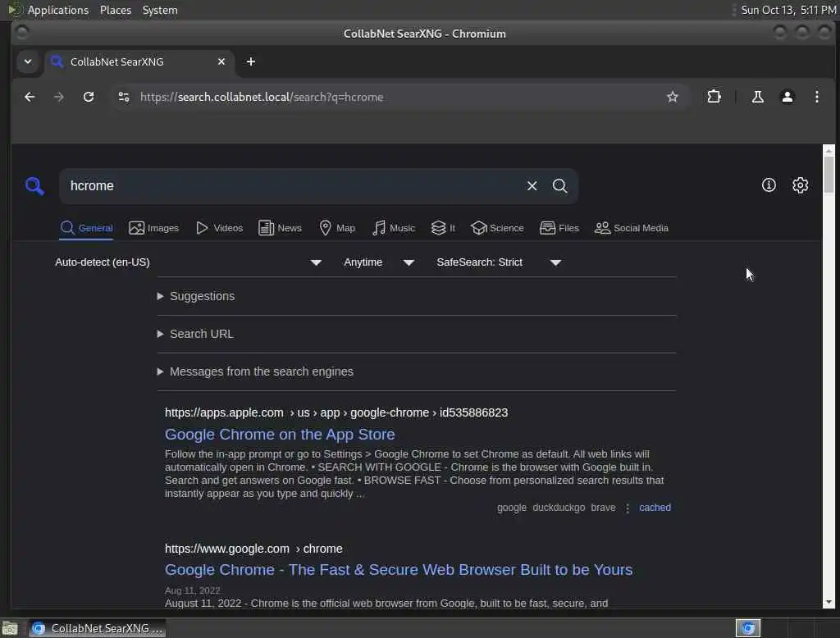Click the scrollbar down arrow
Screen dimensions: 840x638
point(829,602)
